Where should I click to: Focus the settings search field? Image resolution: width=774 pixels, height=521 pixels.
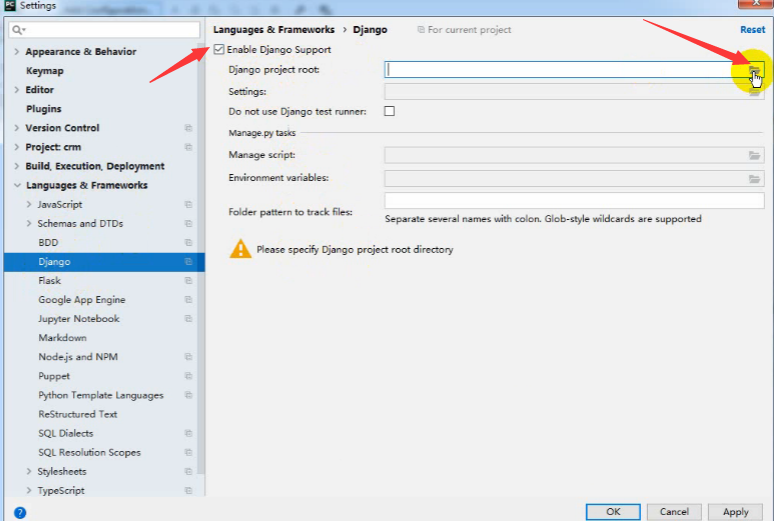[104, 30]
